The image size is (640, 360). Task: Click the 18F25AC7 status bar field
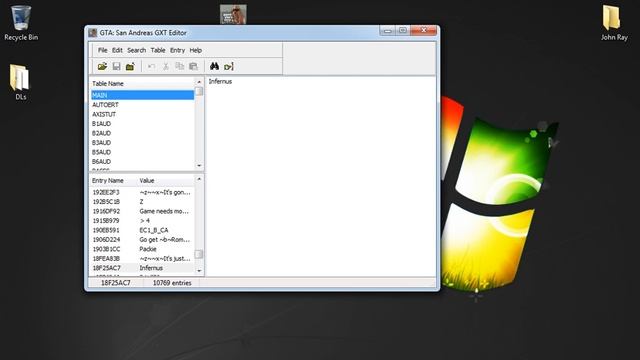116,283
